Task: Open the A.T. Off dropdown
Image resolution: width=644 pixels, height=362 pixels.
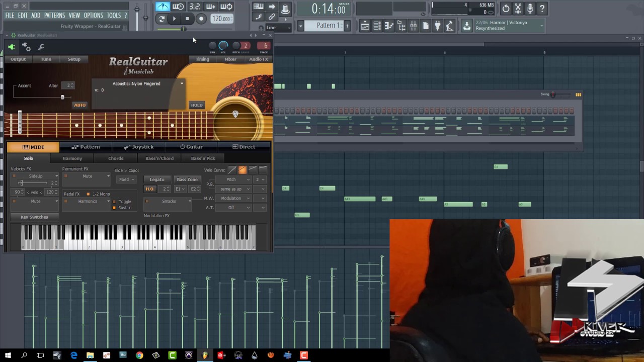Action: (233, 208)
